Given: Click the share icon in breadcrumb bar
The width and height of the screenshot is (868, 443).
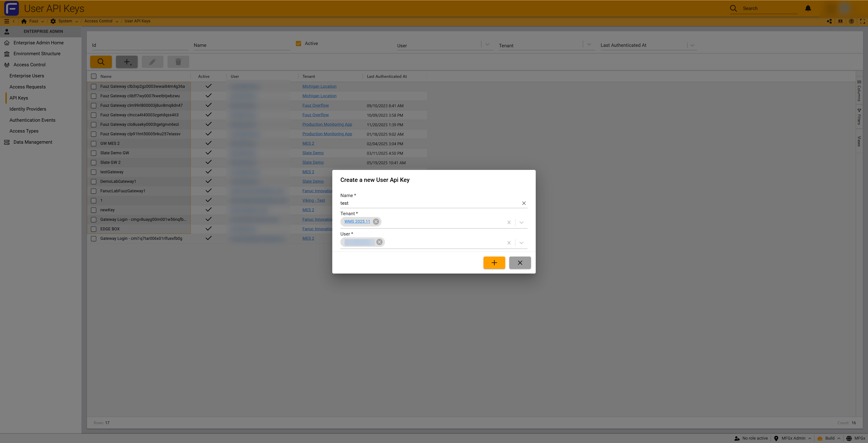Looking at the screenshot, I should (x=829, y=21).
